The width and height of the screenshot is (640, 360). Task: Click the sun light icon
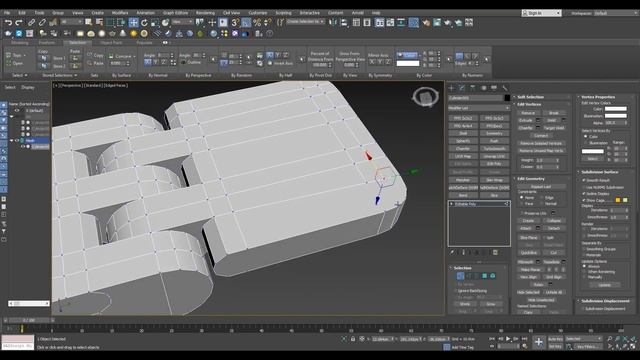pos(133,33)
